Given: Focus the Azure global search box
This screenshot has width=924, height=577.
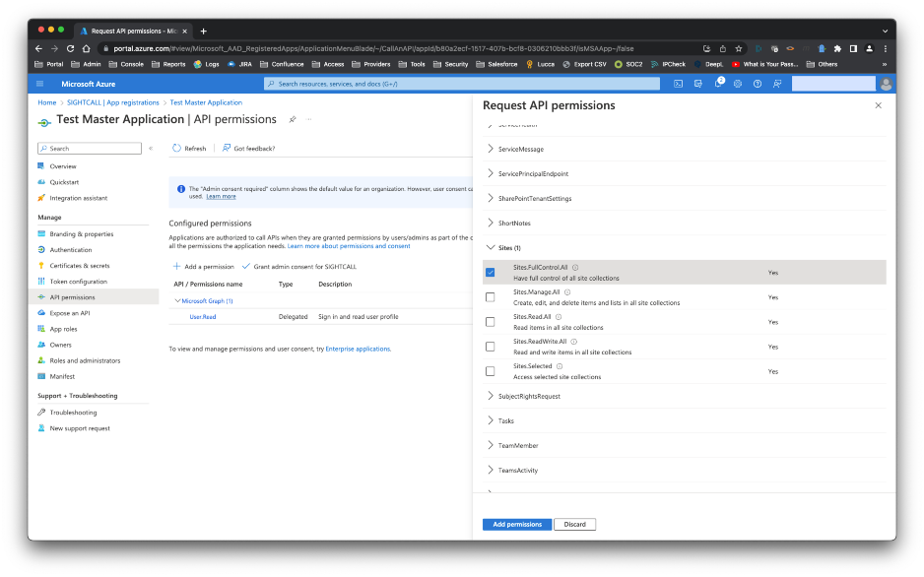Looking at the screenshot, I should [462, 84].
